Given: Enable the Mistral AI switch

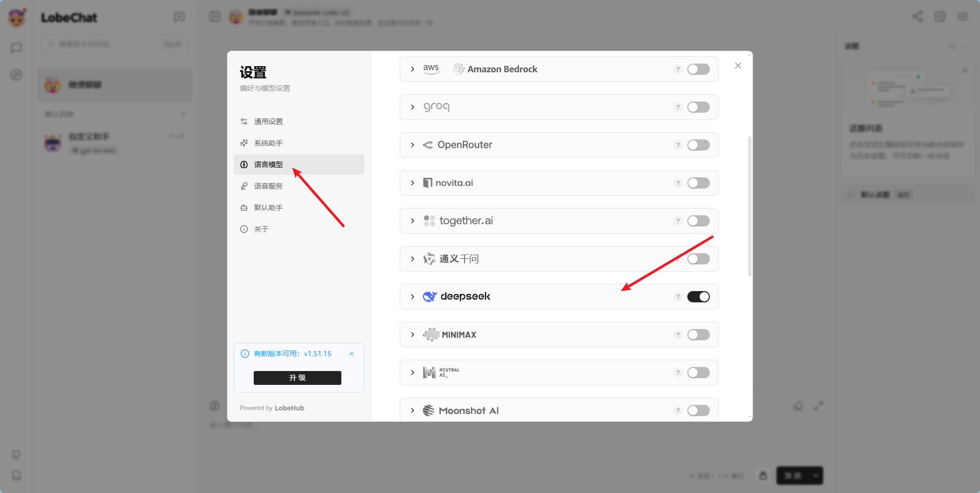Looking at the screenshot, I should 698,373.
